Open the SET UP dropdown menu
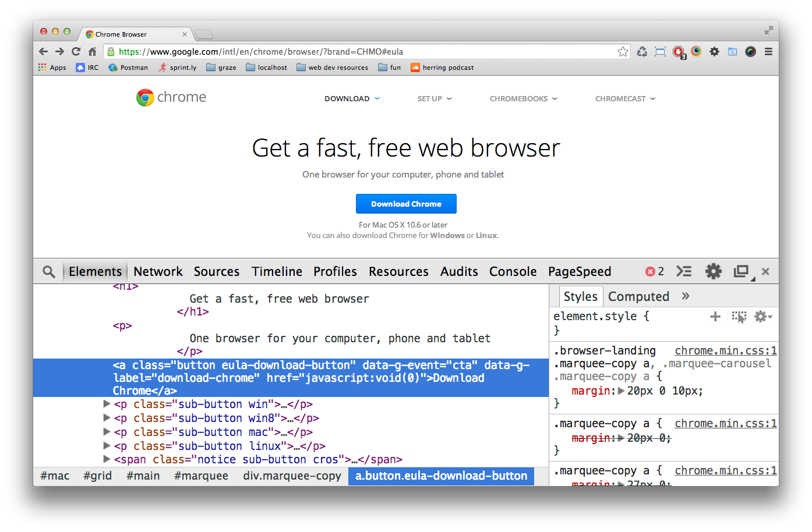This screenshot has width=812, height=532. click(x=435, y=99)
